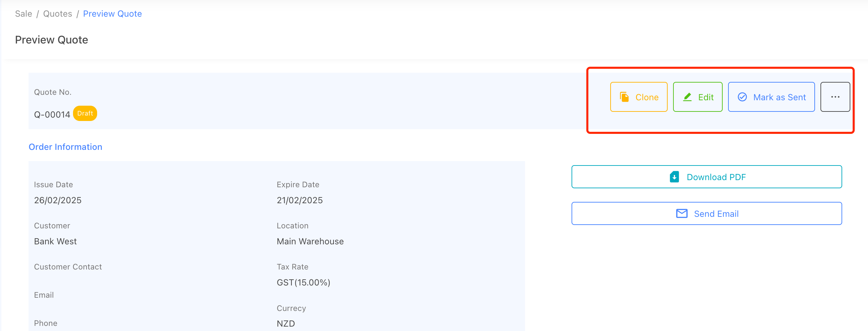868x331 pixels.
Task: Select the NZD currency value
Action: coord(286,324)
